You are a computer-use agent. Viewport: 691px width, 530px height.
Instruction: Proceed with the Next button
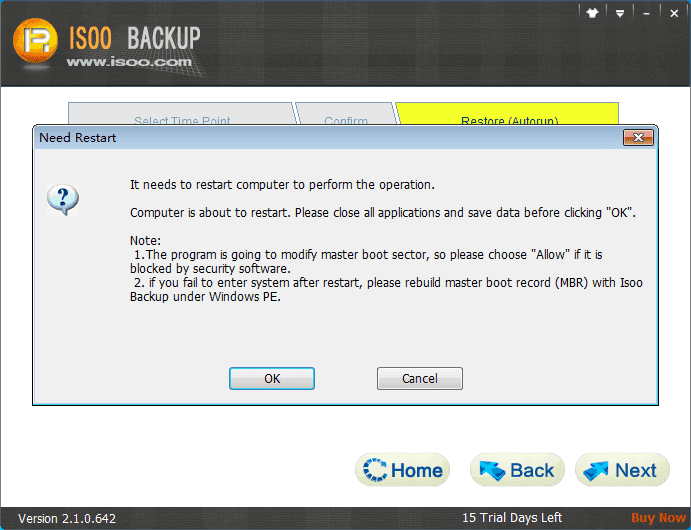tap(622, 470)
